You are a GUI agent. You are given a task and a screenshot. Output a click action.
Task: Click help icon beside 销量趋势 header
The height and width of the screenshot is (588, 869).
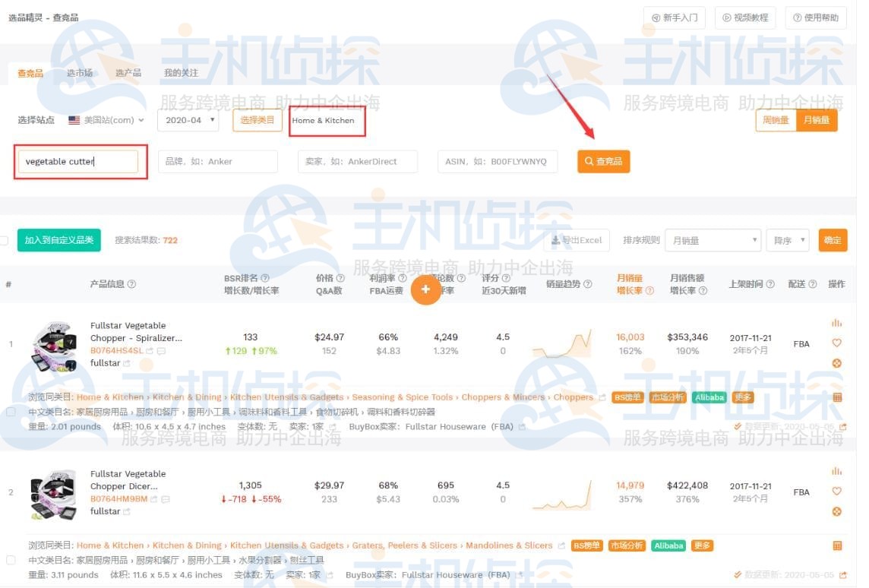click(x=587, y=284)
